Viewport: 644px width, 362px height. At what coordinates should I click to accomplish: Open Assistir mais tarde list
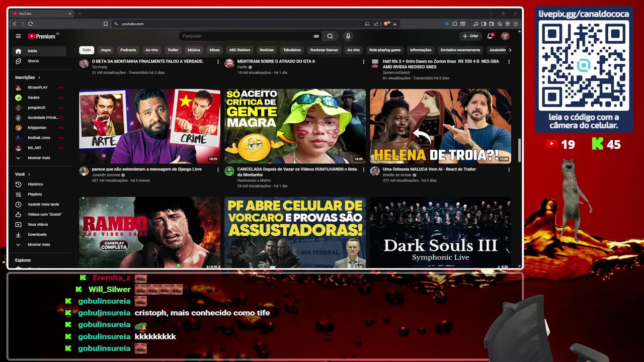(39, 205)
